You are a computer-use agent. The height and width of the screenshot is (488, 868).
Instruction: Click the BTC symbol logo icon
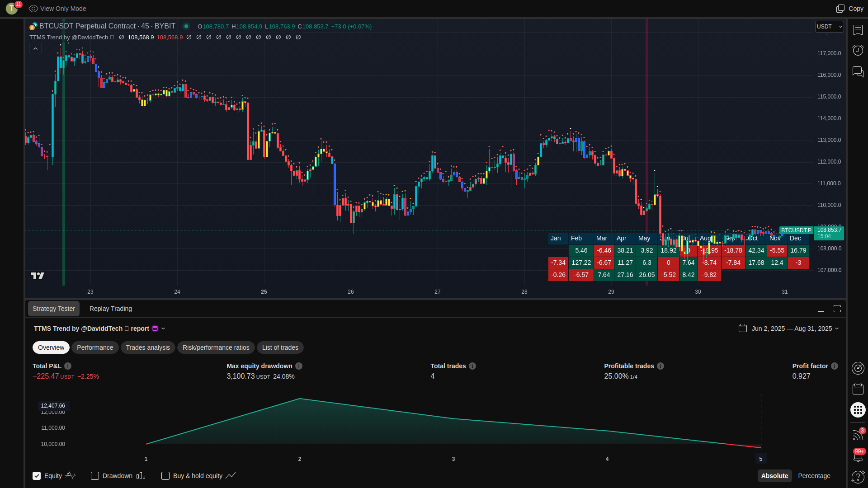coord(33,26)
